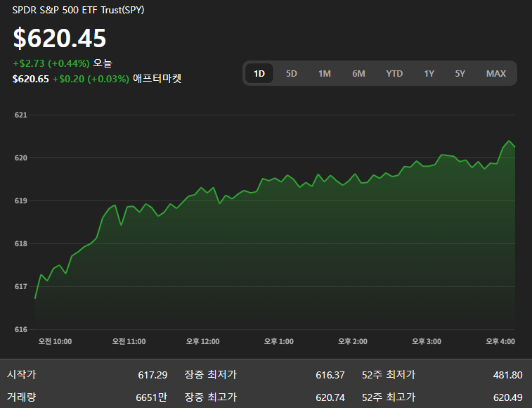Select the 1D time range tab

click(259, 73)
